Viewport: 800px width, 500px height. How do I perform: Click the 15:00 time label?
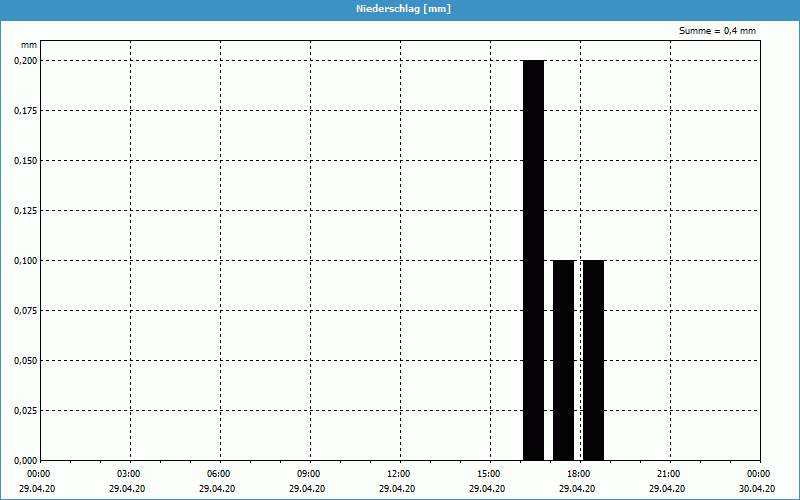tap(490, 474)
